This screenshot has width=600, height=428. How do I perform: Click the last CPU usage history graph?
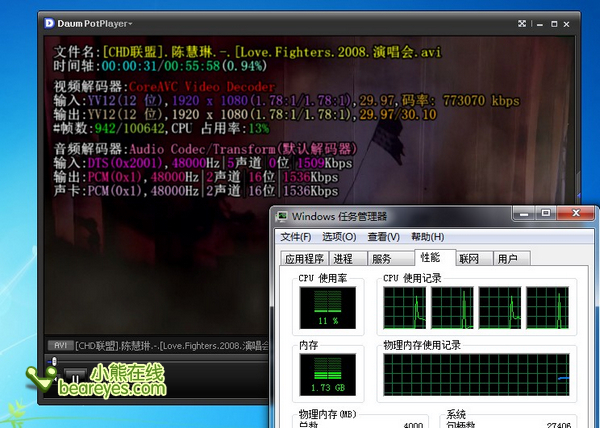point(547,308)
